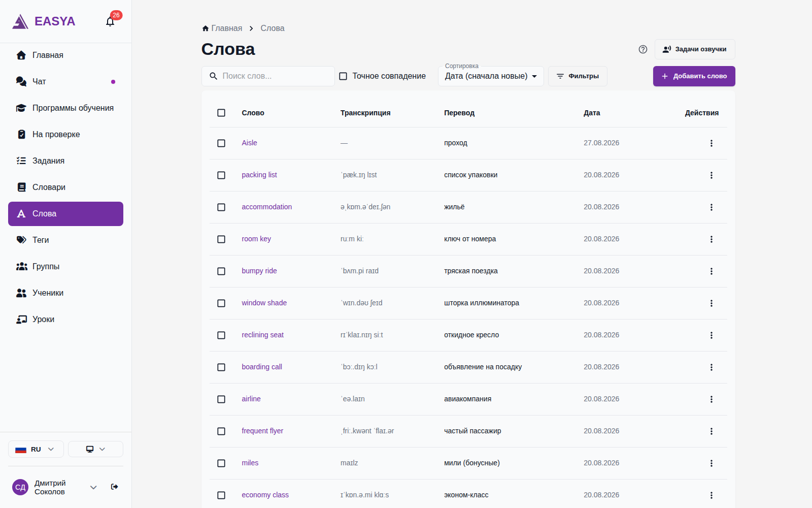Click home icon in breadcrumb Главная
The height and width of the screenshot is (508, 812).
[206, 28]
